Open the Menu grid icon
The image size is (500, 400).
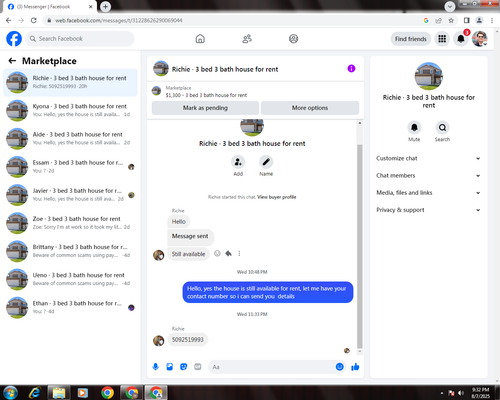442,39
